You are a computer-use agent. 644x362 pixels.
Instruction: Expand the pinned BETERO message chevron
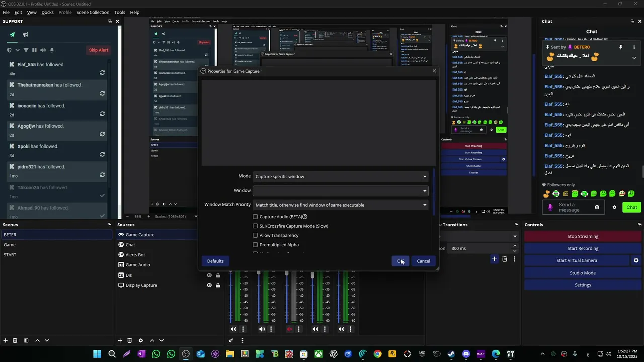[634, 58]
